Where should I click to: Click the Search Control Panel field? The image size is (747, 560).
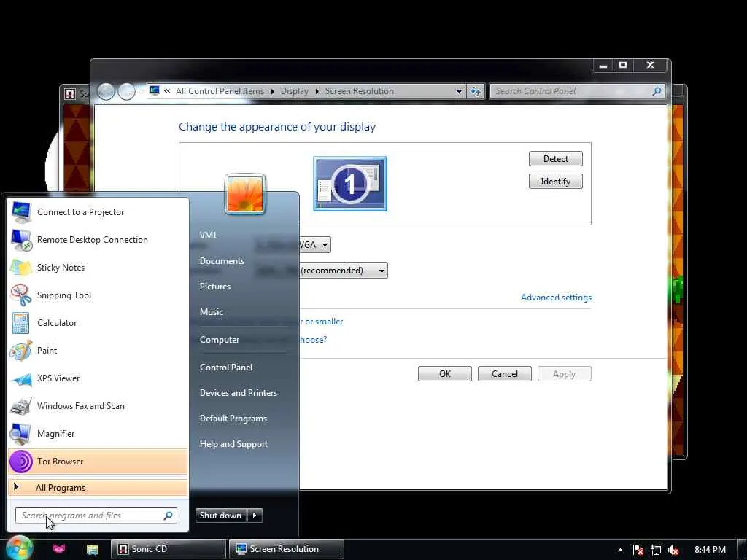tap(578, 91)
